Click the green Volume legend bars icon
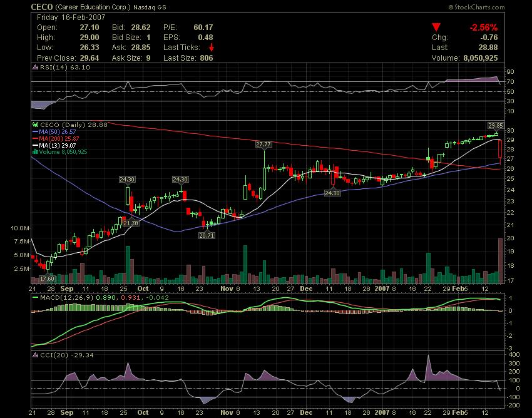 (35, 152)
